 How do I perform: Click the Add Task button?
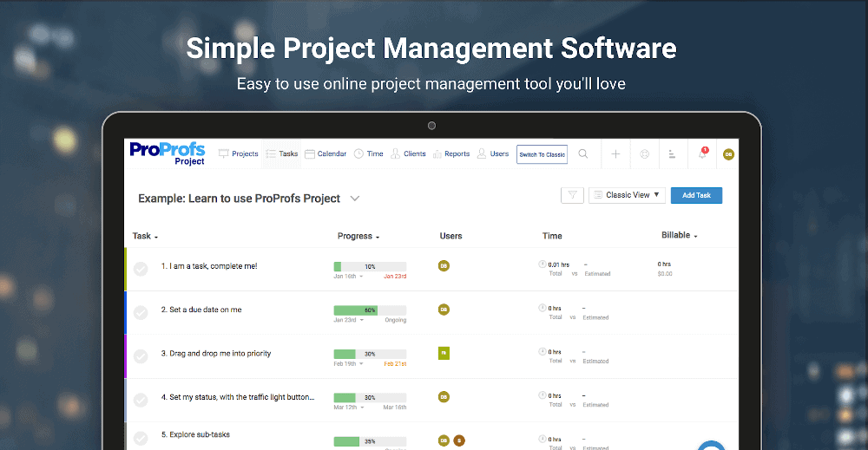696,195
